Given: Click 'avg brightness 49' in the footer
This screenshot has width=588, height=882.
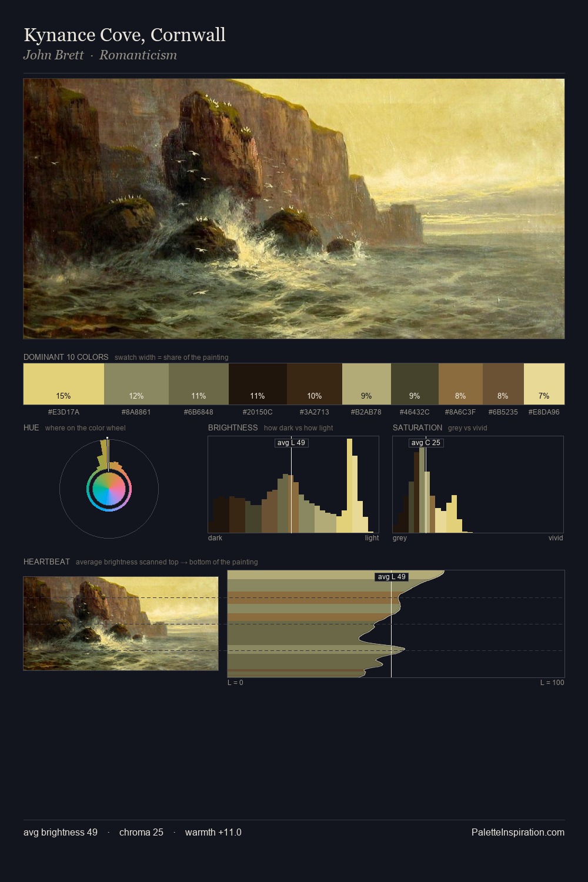Looking at the screenshot, I should (61, 832).
